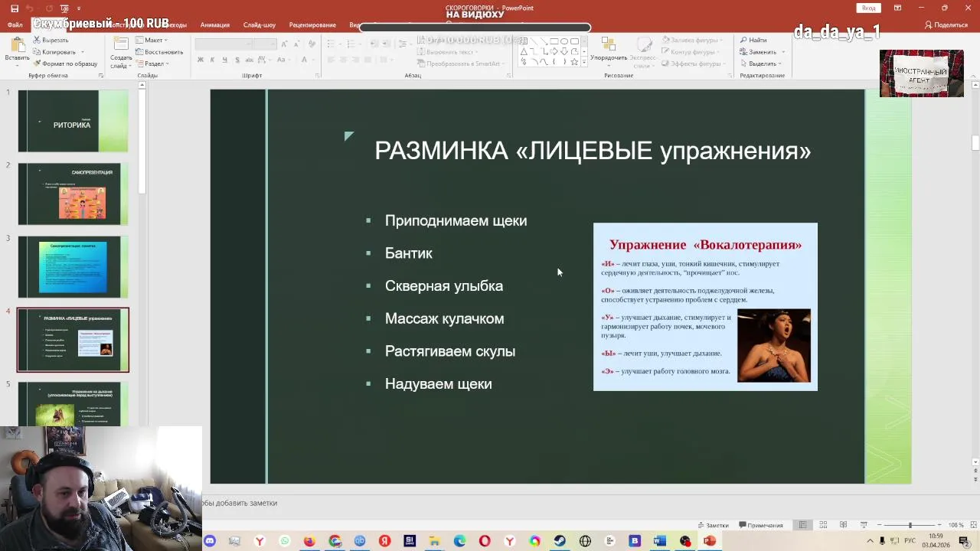Toggle the Заметки notes pane button
Viewport: 980px width, 551px height.
[713, 525]
